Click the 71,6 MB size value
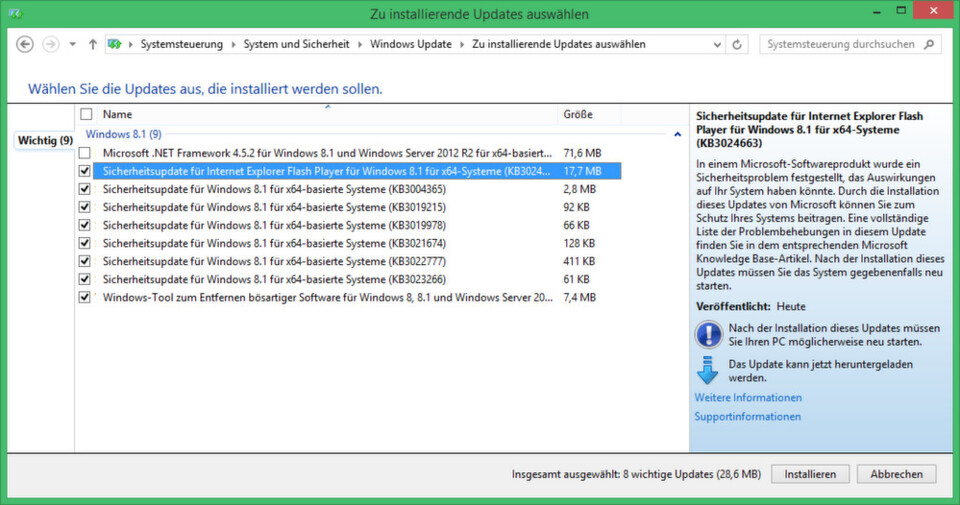The width and height of the screenshot is (960, 505). click(582, 153)
